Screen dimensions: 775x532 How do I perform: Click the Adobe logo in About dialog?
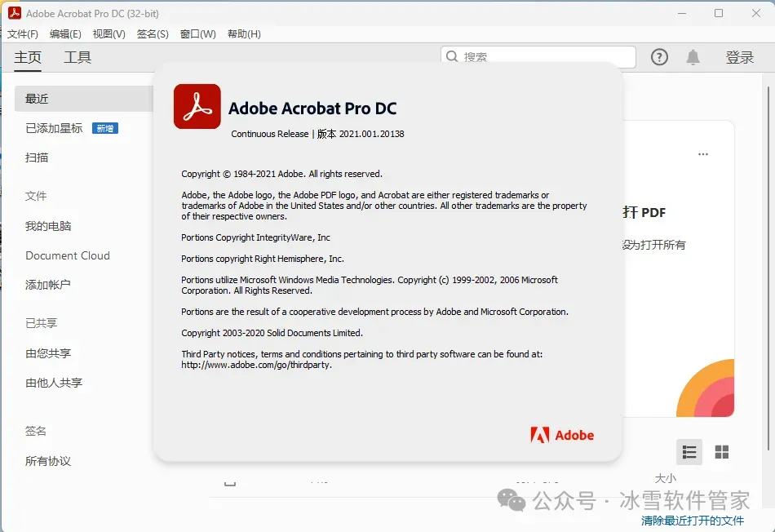(562, 435)
